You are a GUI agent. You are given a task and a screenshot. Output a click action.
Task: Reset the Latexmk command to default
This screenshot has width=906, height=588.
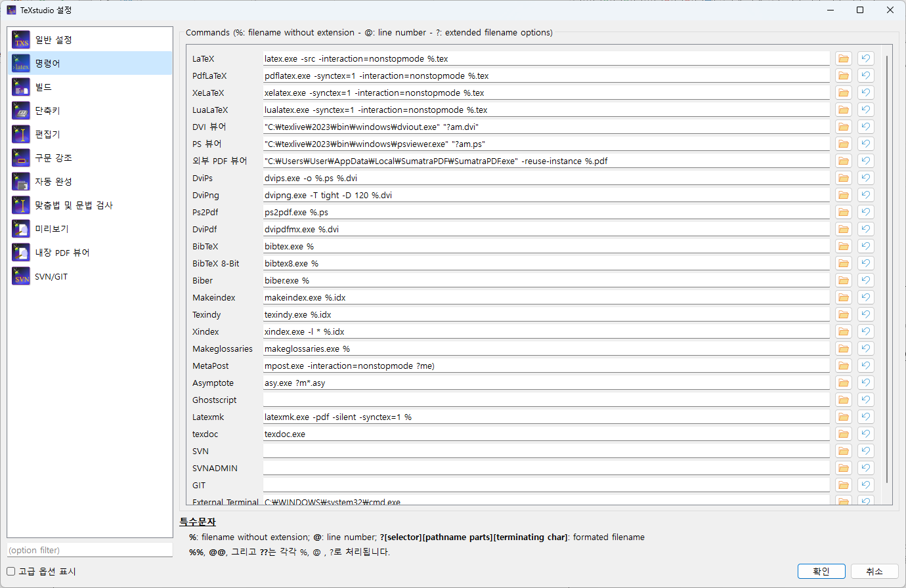(866, 417)
